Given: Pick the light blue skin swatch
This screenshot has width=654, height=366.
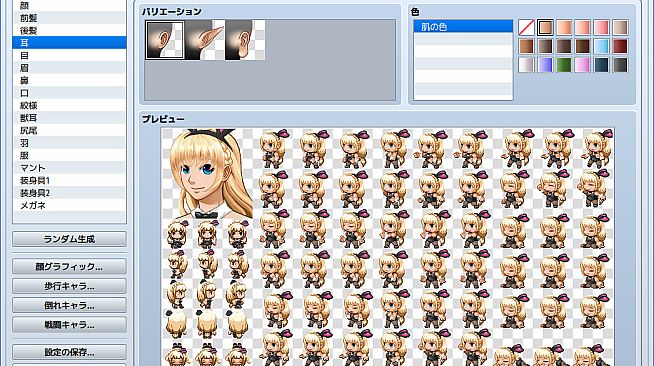Looking at the screenshot, I should pyautogui.click(x=601, y=46).
